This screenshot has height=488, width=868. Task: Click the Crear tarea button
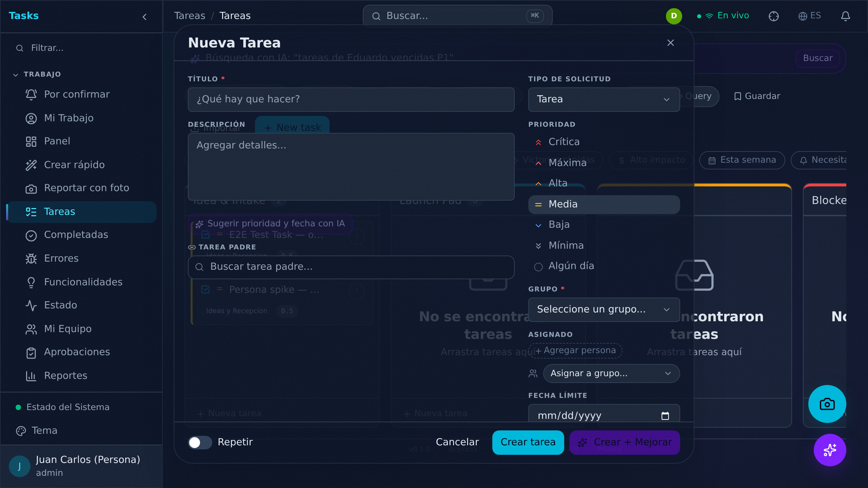(x=528, y=442)
